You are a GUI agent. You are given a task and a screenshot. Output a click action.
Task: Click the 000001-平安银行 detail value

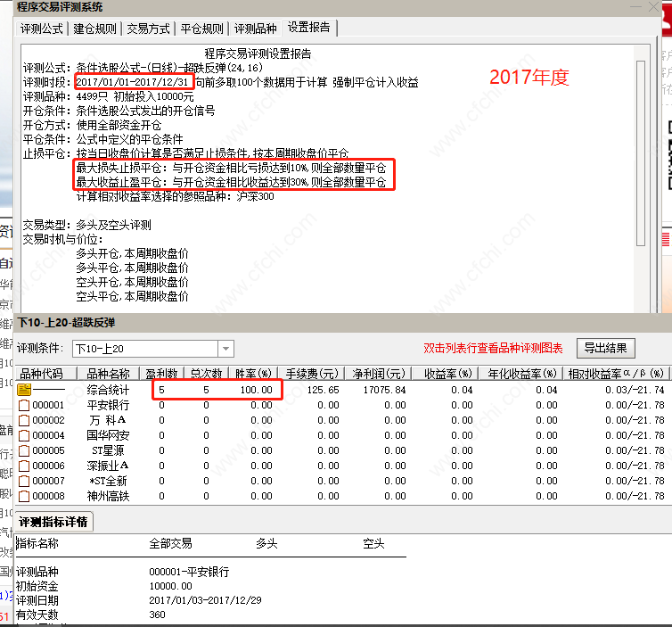[x=189, y=572]
